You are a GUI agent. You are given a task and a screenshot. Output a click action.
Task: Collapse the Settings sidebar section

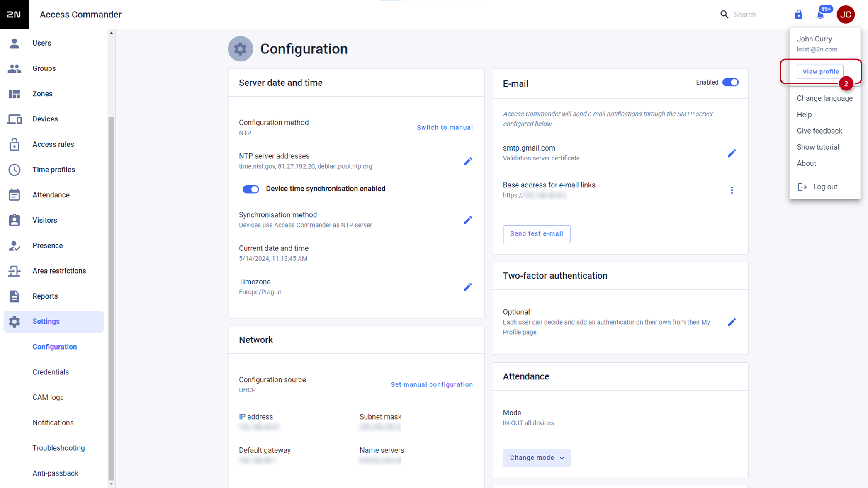click(x=54, y=321)
